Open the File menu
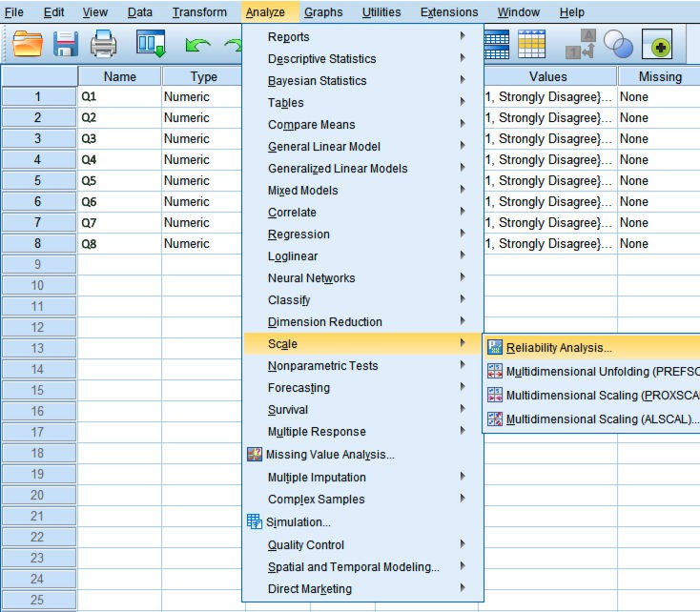The width and height of the screenshot is (700, 612). [x=14, y=12]
